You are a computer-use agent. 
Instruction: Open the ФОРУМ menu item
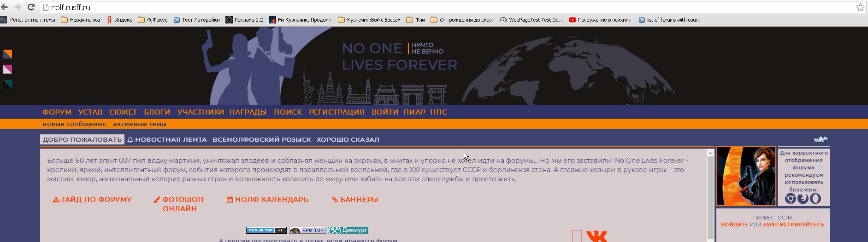pyautogui.click(x=57, y=112)
